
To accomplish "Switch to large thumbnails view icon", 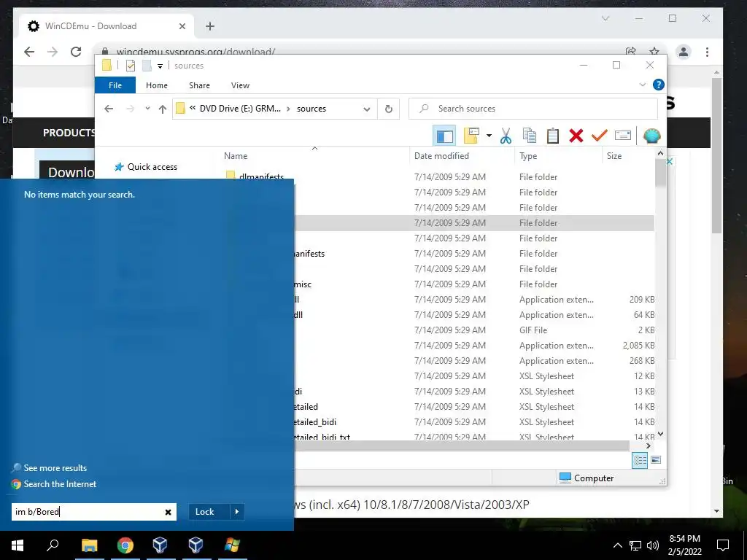I will click(x=656, y=460).
